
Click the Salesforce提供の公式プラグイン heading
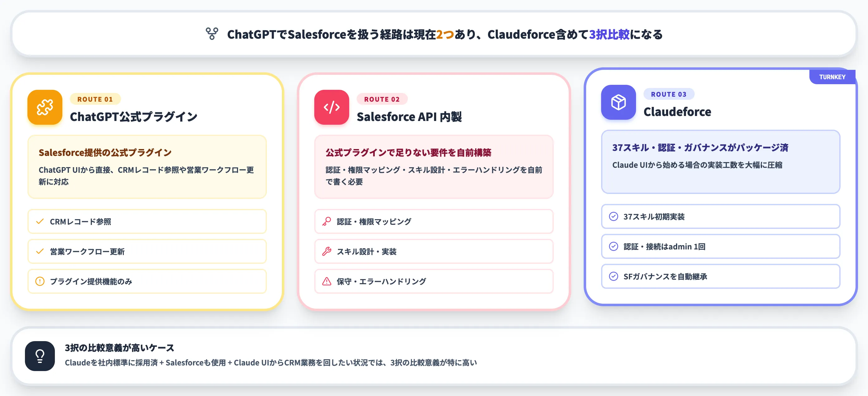105,152
